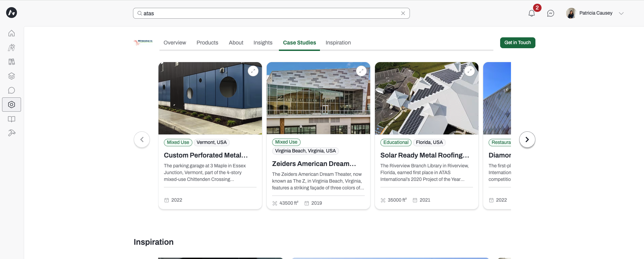Click year 2021 on Solar Ready card

pyautogui.click(x=425, y=200)
